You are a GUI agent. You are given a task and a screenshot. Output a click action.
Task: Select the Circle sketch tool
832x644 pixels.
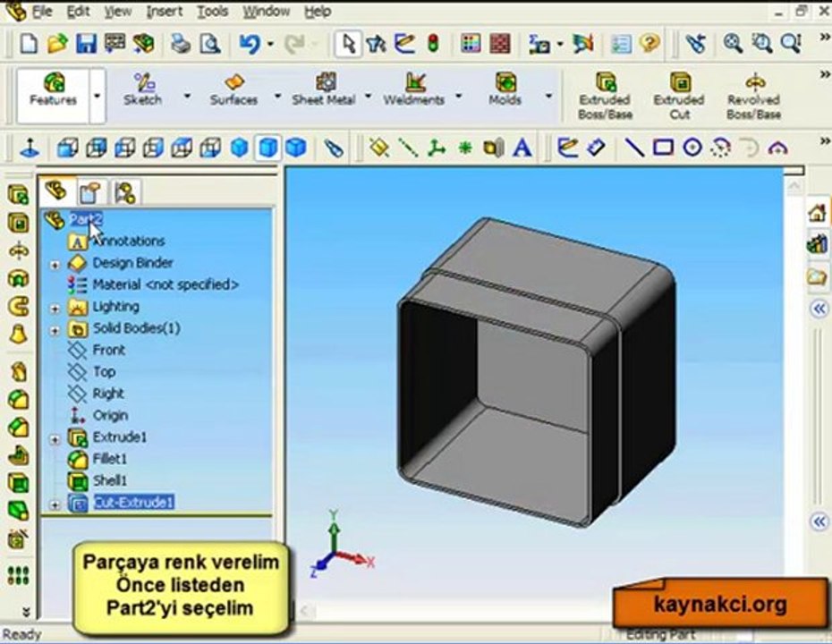692,148
